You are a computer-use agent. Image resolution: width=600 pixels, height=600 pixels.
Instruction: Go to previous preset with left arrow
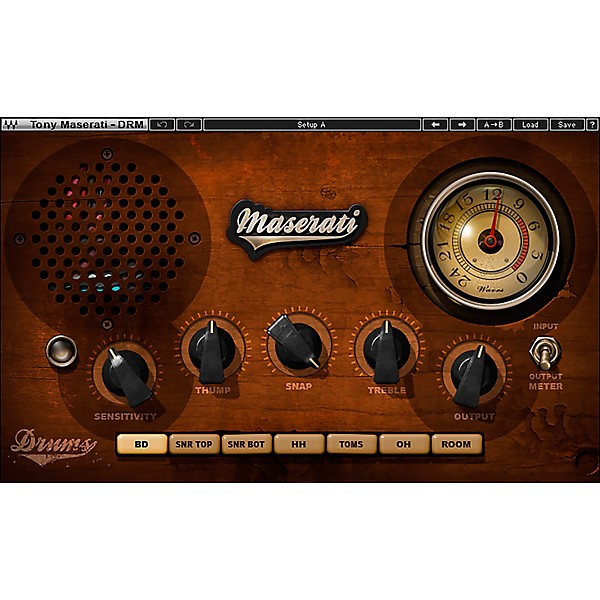coord(435,125)
